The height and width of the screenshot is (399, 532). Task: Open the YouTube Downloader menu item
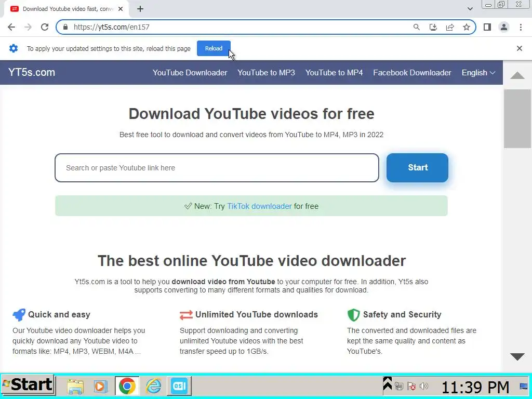point(190,73)
